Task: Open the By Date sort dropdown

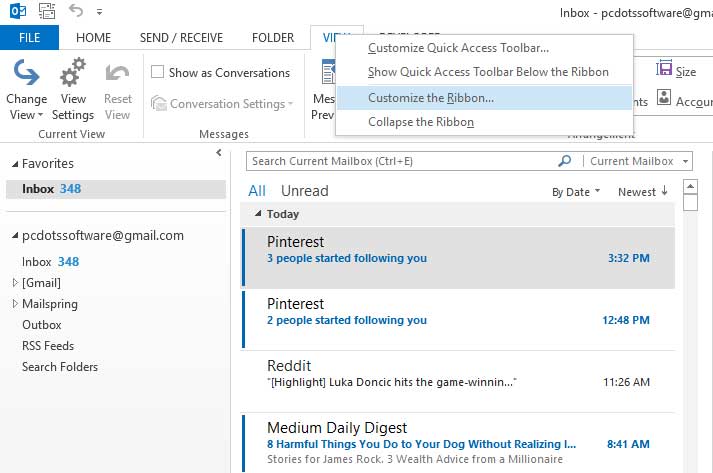Action: (576, 192)
